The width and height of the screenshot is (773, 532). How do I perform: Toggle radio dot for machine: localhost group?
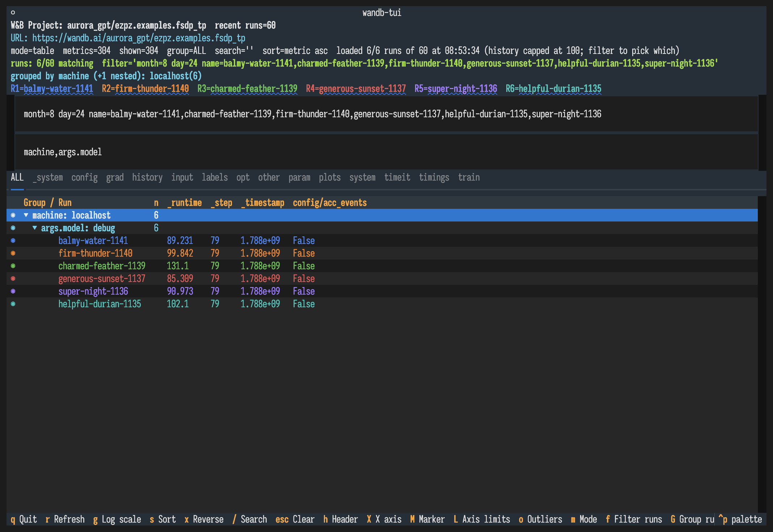13,215
